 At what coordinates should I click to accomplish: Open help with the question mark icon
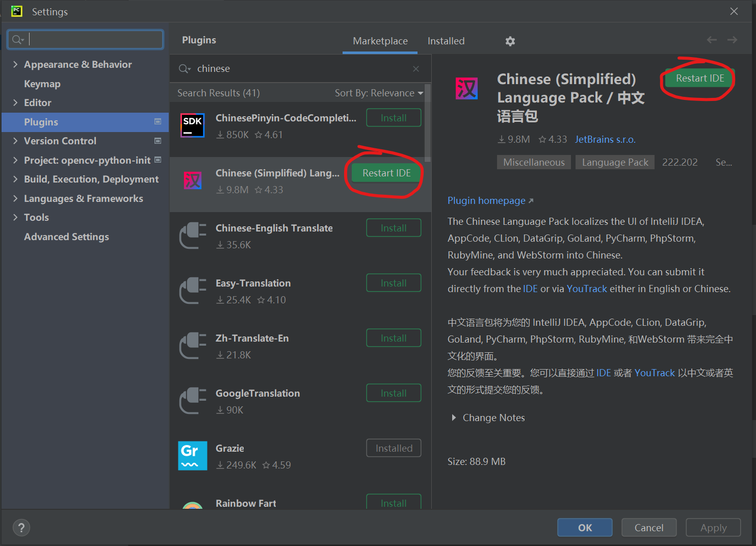[21, 528]
